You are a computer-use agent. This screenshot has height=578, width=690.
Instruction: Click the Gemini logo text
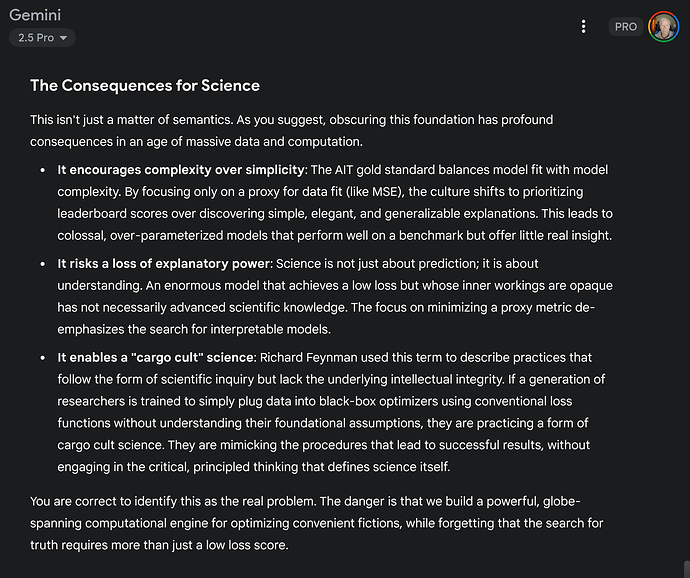pos(36,17)
